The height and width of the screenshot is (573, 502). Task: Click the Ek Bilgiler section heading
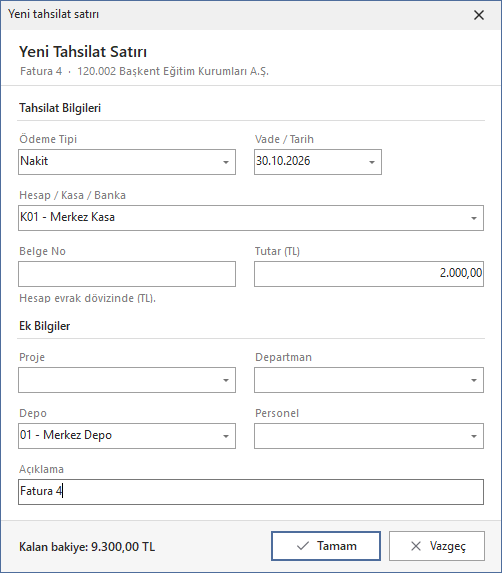pos(45,326)
